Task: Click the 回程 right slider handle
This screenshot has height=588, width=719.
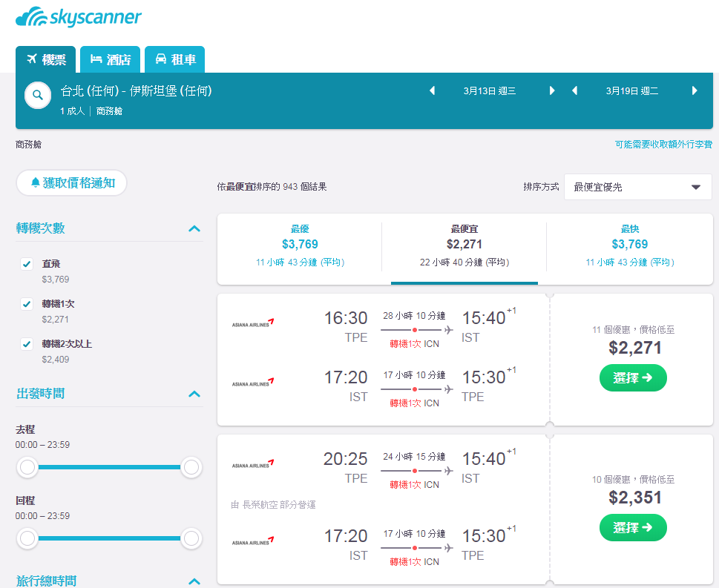Action: tap(191, 538)
